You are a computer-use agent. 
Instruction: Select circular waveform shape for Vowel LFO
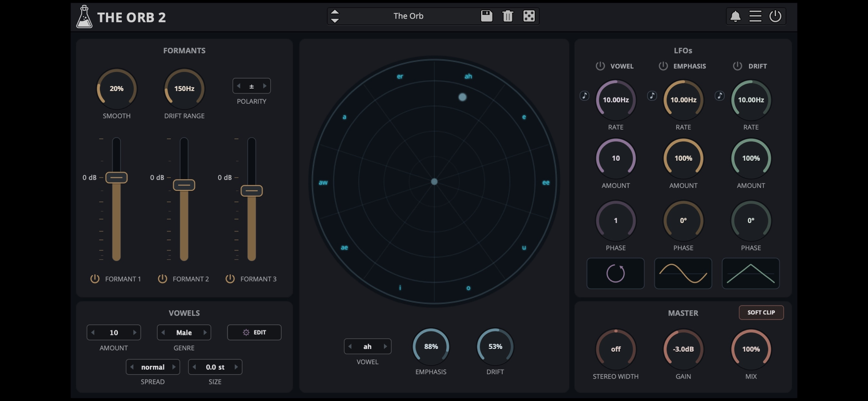[x=615, y=273]
